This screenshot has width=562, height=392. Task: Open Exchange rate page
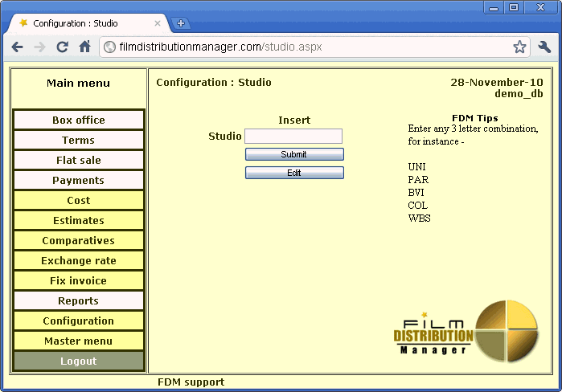[79, 261]
